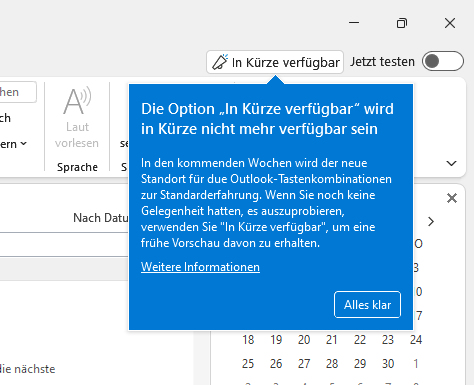Collapse the ribbon with the chevron arrow

[452, 163]
